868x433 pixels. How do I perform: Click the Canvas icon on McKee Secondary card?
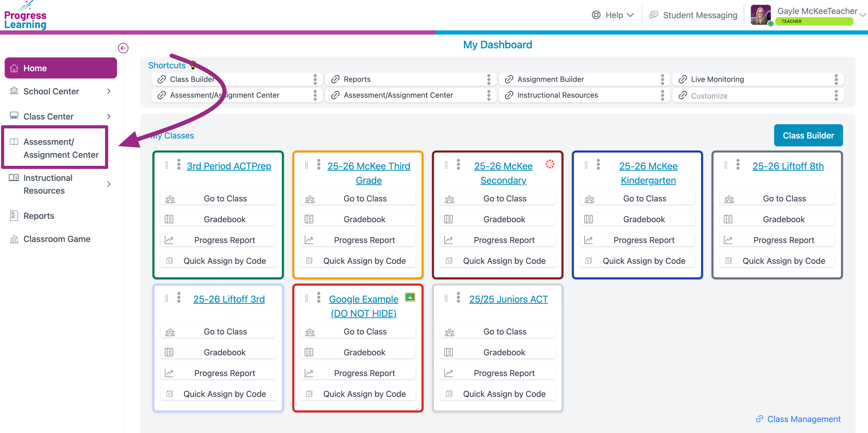550,164
